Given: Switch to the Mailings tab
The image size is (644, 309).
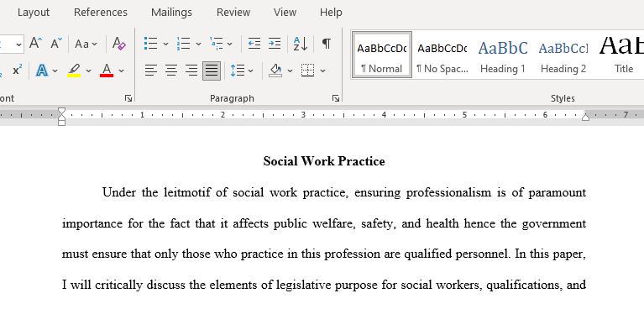Looking at the screenshot, I should (x=171, y=13).
